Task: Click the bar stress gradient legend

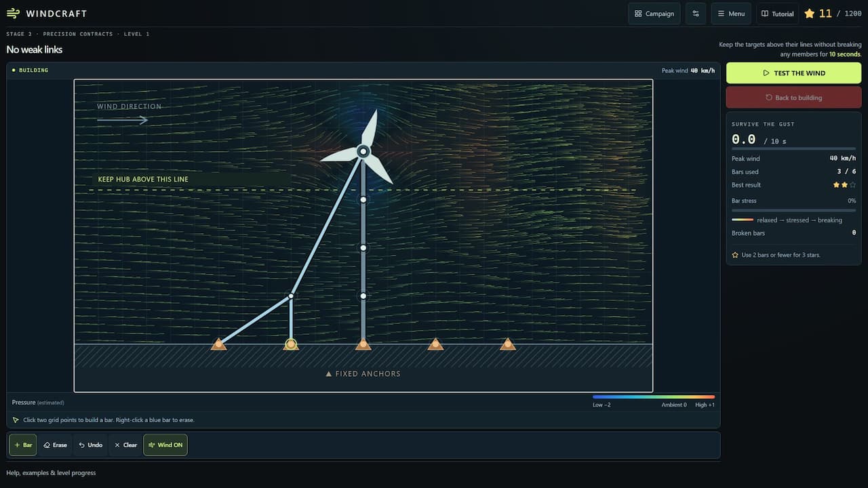Action: point(743,220)
